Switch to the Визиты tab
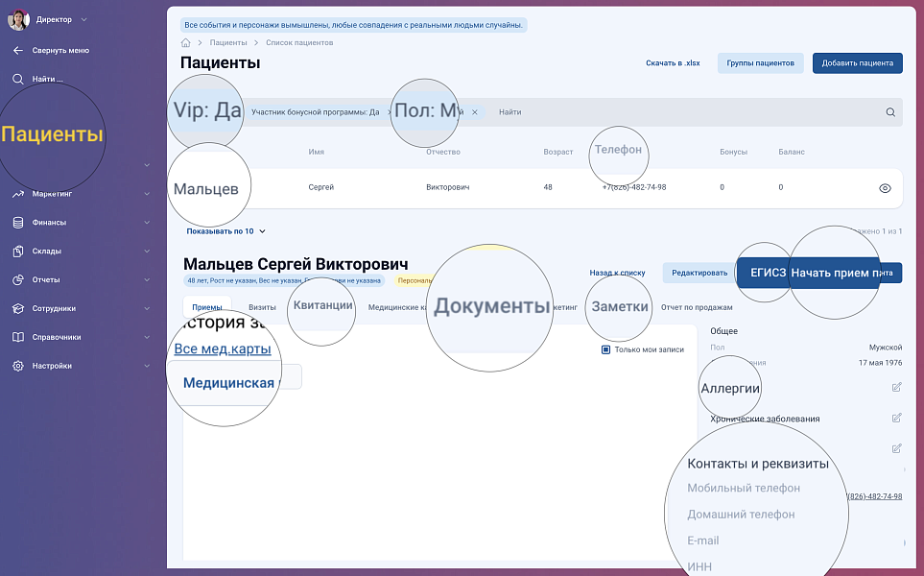 click(262, 307)
